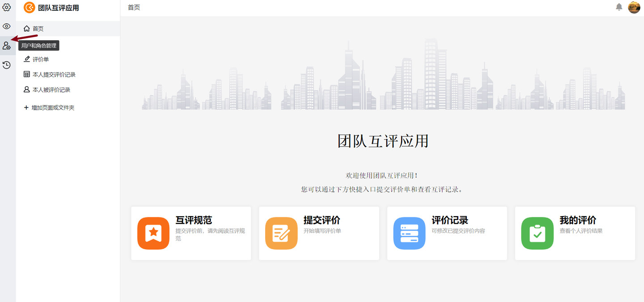Open the settings gear in left rail

coord(6,8)
